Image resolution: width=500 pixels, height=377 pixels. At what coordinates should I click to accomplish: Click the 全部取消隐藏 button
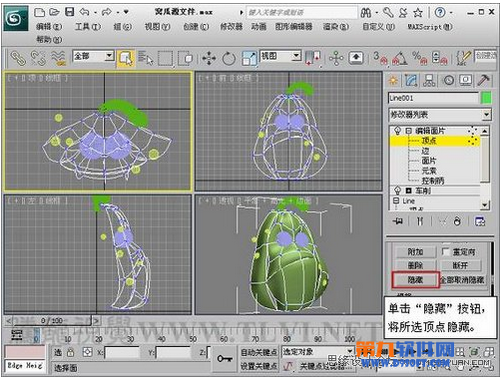pos(462,280)
